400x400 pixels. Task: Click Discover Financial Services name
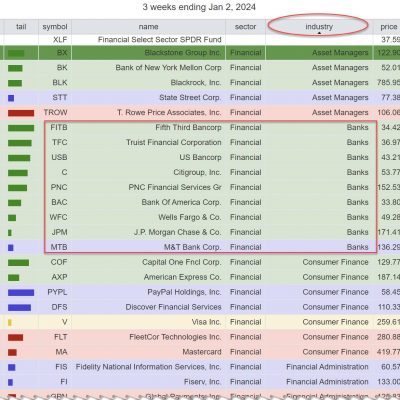[173, 307]
